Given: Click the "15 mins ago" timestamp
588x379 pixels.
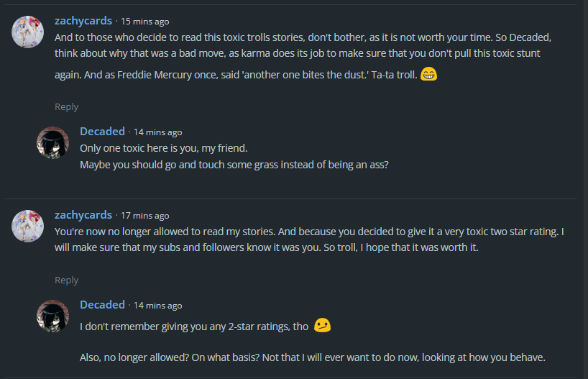Looking at the screenshot, I should pyautogui.click(x=145, y=22).
